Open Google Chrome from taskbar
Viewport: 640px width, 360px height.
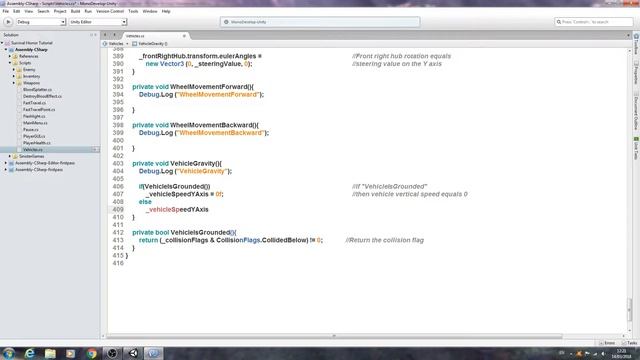pyautogui.click(x=91, y=353)
